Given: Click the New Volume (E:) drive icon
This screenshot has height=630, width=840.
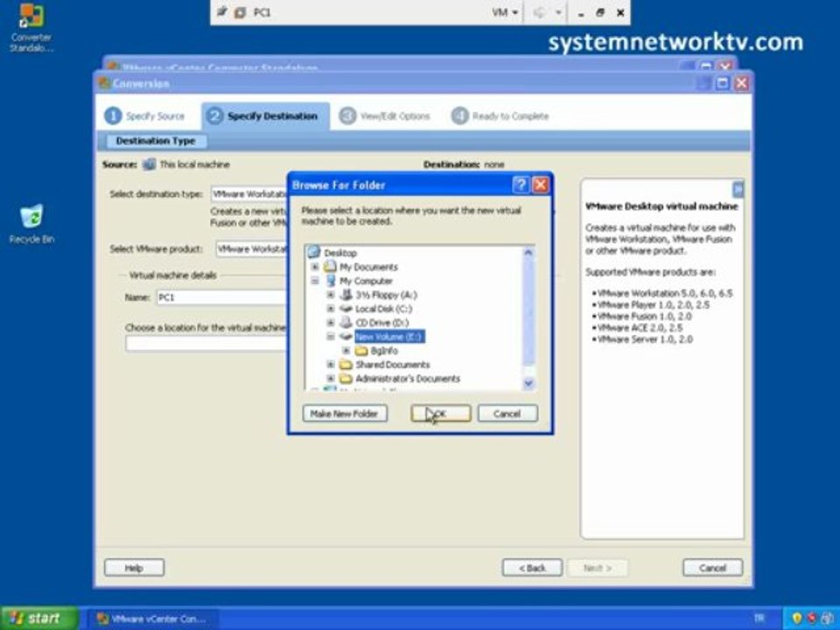Looking at the screenshot, I should [346, 336].
